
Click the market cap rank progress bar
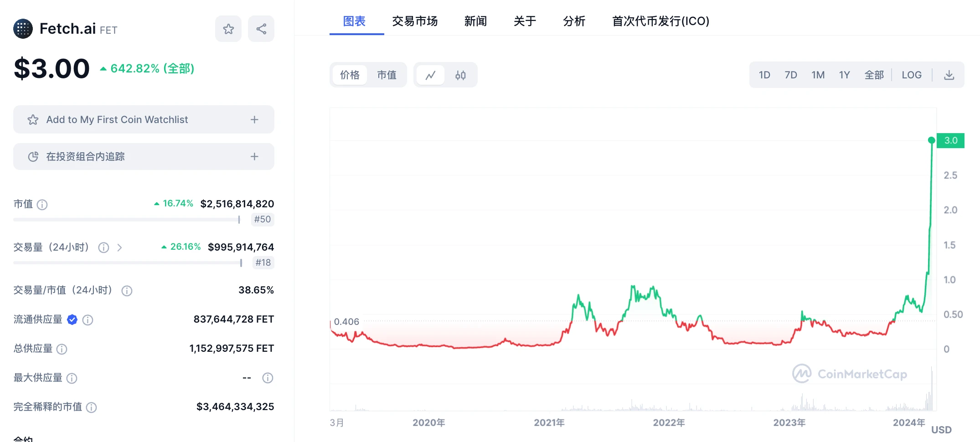coord(127,219)
